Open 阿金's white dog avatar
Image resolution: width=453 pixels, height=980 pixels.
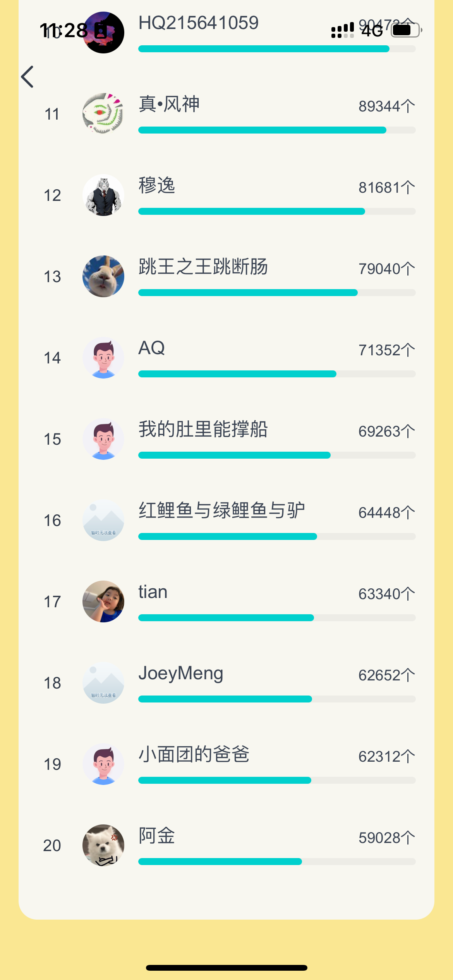pos(103,845)
